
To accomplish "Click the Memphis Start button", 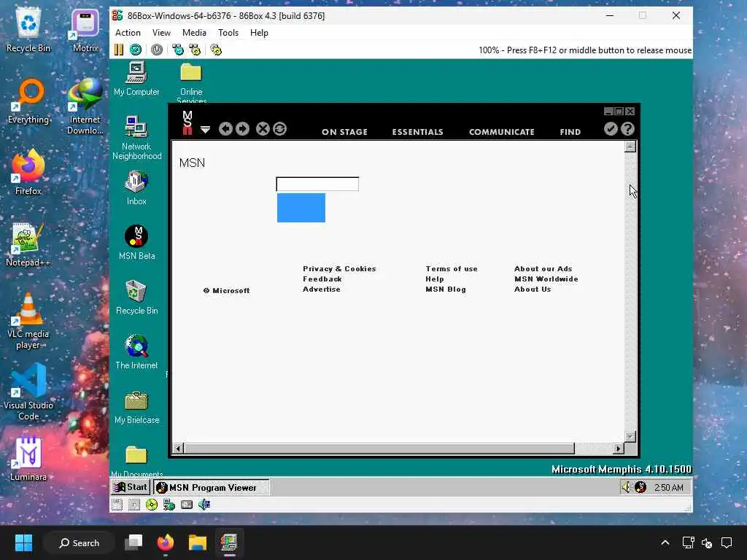I will [x=131, y=487].
